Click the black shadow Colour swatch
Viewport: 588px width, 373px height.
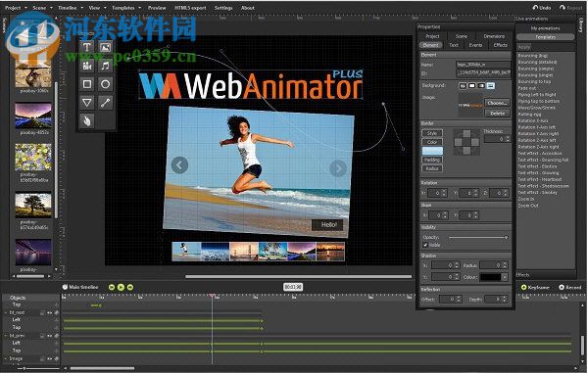(x=491, y=277)
